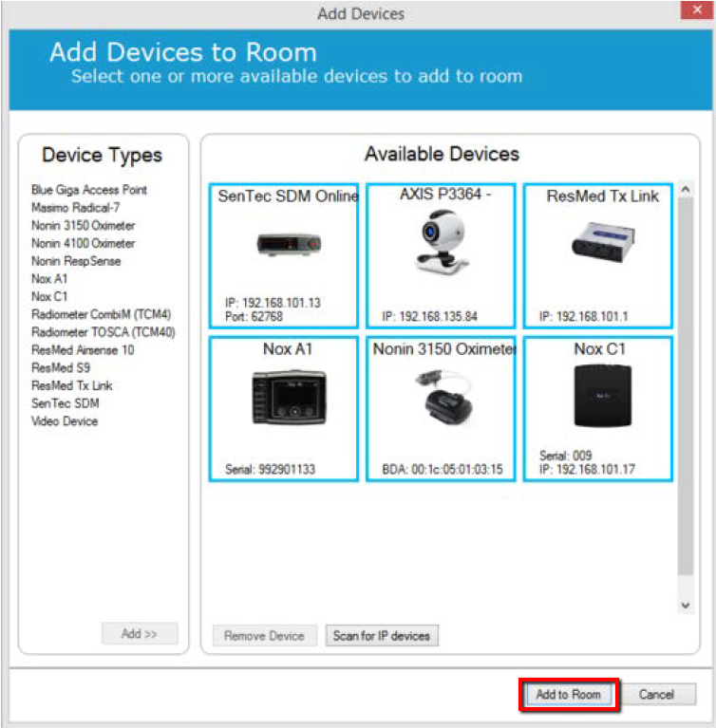The width and height of the screenshot is (716, 728).
Task: Click SenTec Port: 62768 text
Action: pyautogui.click(x=254, y=317)
